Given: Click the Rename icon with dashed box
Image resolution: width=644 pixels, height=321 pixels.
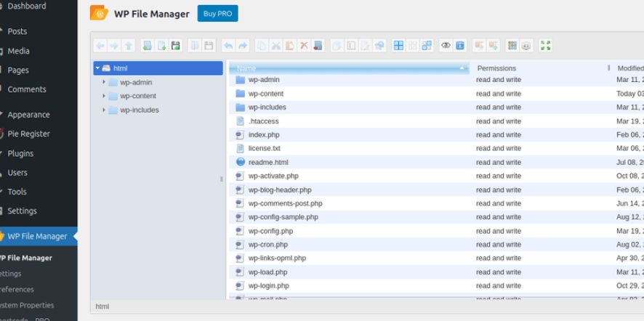Looking at the screenshot, I should [351, 46].
